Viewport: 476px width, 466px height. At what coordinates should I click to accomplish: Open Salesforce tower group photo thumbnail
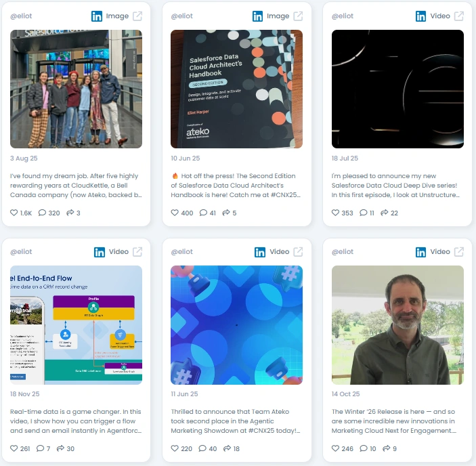(77, 89)
